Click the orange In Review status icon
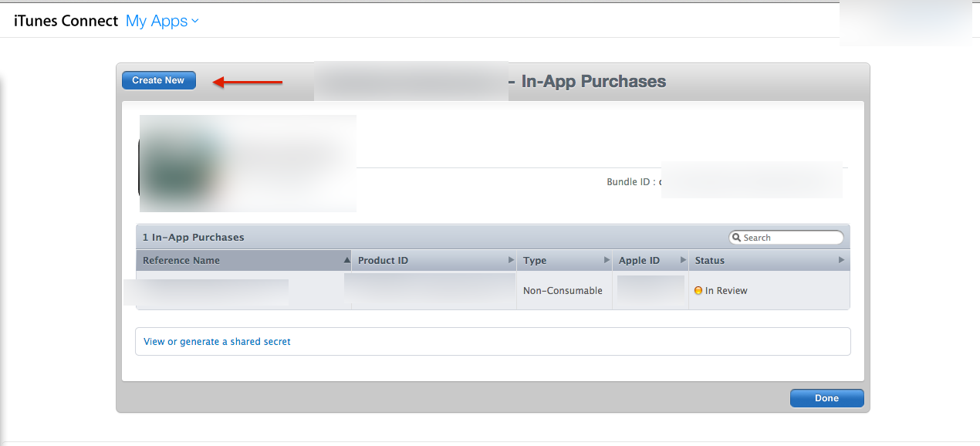The image size is (980, 446). coord(698,291)
